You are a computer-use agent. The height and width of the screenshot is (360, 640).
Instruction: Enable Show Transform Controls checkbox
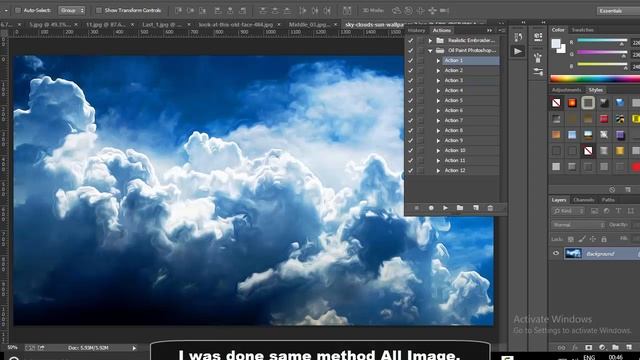(x=99, y=10)
